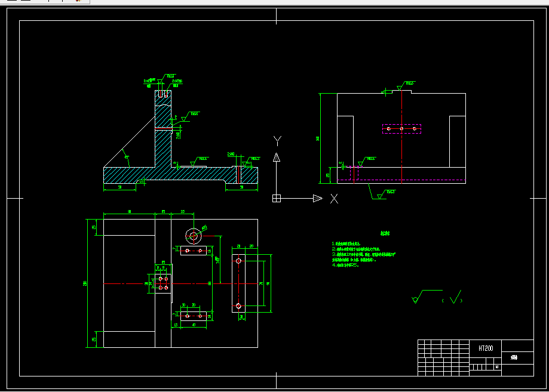The height and width of the screenshot is (392, 549).
Task: Select the magenta dashed rectangle with three holes
Action: (401, 129)
